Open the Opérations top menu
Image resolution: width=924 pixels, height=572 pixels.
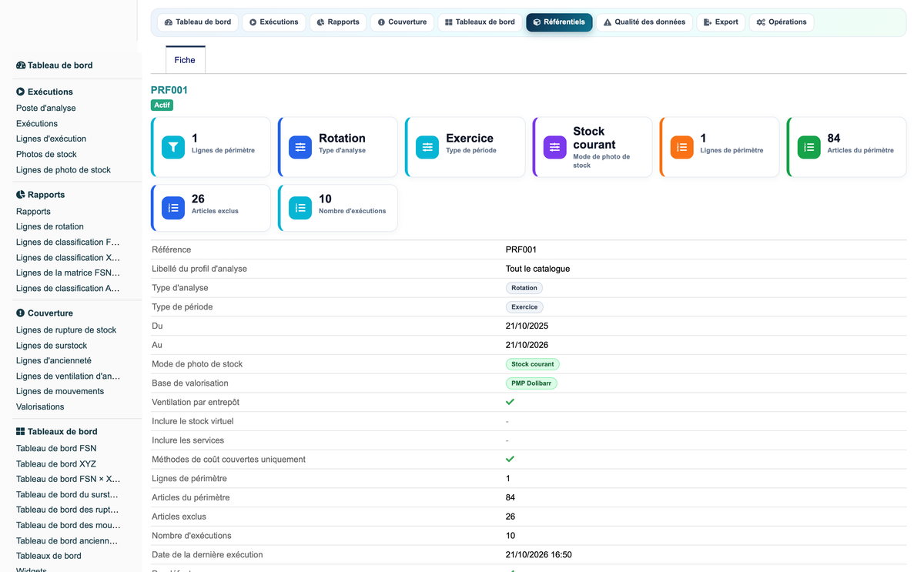782,22
